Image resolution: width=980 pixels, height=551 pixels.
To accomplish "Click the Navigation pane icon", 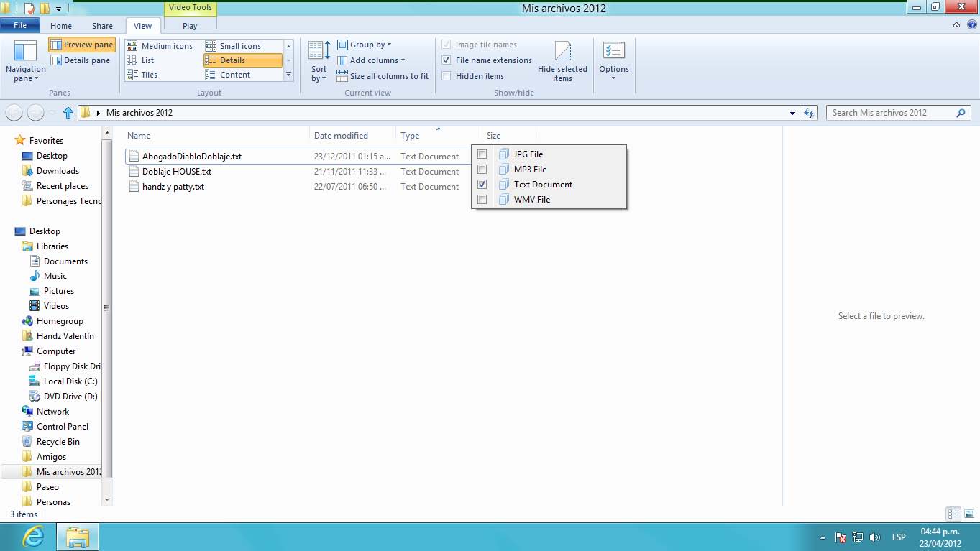I will tap(25, 52).
